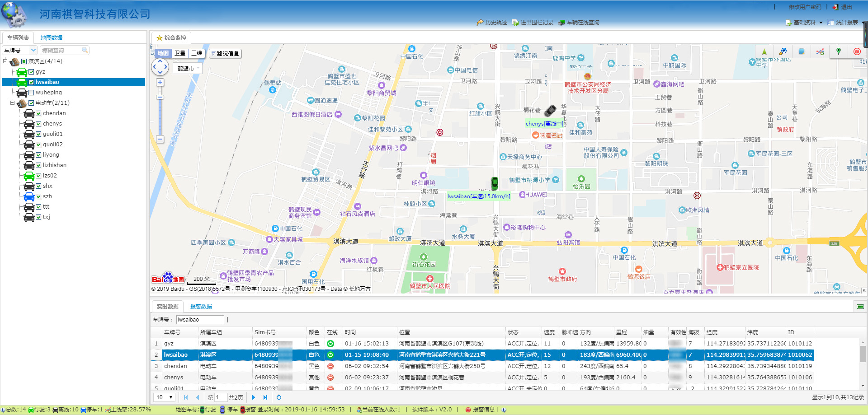This screenshot has width=868, height=415.
Task: Uncheck the liyong vehicle checkbox
Action: coord(38,155)
